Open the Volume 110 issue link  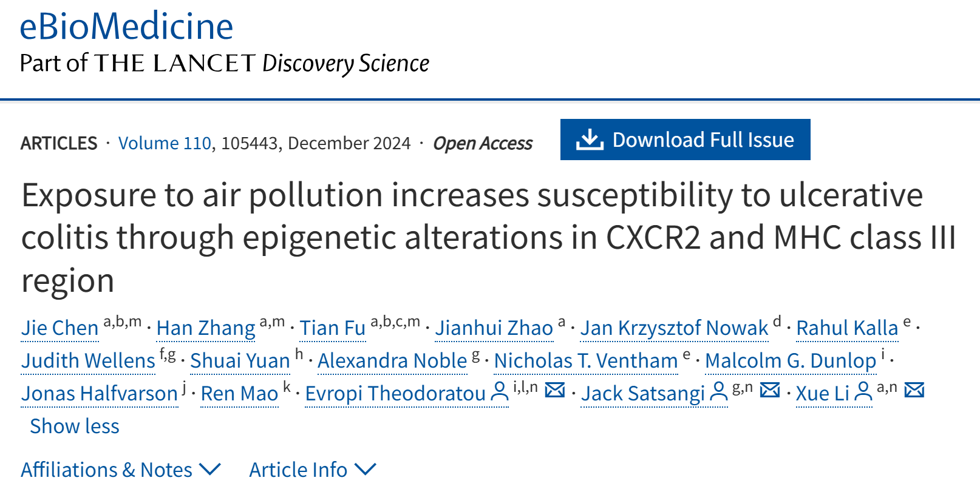[x=165, y=143]
